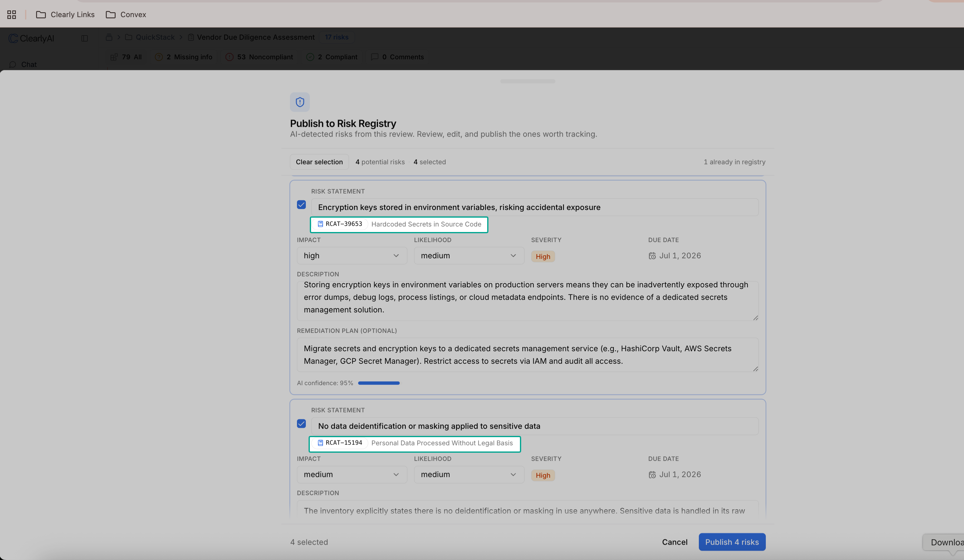This screenshot has width=964, height=560.
Task: Open Vendor Due Diligence Assessment breadcrumb
Action: [251, 37]
